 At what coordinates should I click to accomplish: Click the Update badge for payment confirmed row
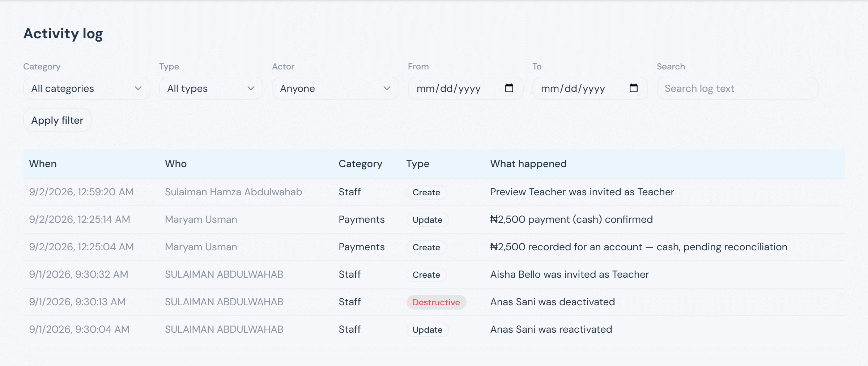427,220
